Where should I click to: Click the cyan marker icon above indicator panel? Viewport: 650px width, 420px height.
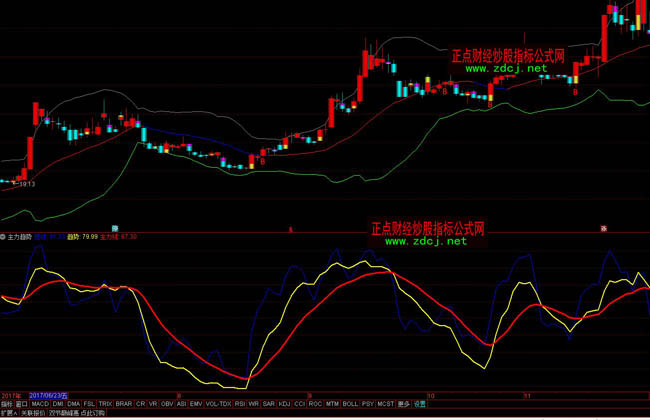(x=115, y=229)
